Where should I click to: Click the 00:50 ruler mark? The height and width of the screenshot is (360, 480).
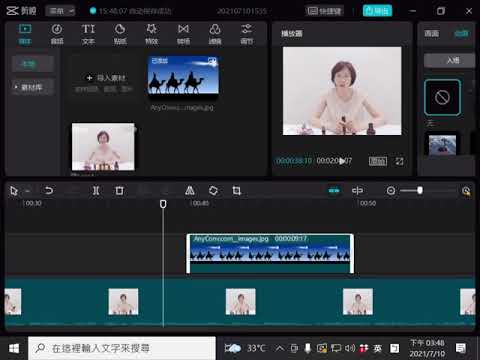coord(367,203)
